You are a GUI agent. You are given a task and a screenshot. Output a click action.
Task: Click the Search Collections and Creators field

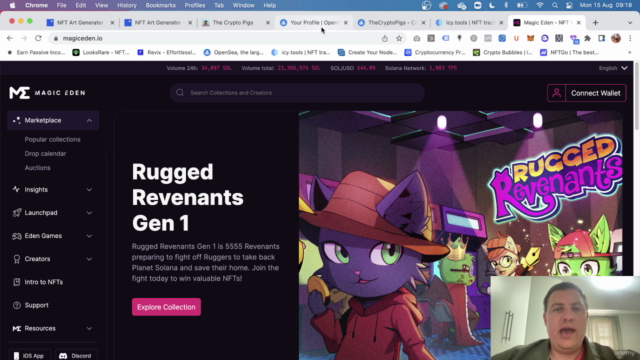(x=297, y=93)
